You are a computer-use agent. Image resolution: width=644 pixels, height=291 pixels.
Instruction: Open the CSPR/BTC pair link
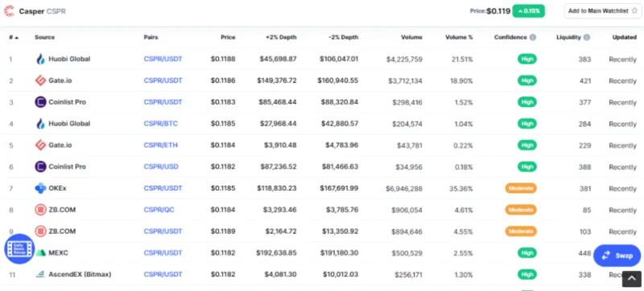click(x=160, y=123)
